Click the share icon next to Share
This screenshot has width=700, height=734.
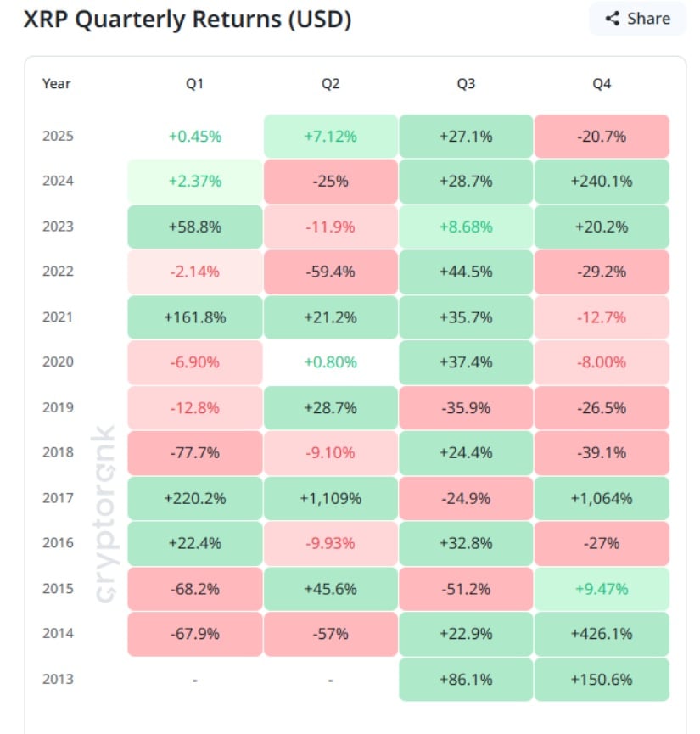pyautogui.click(x=613, y=19)
